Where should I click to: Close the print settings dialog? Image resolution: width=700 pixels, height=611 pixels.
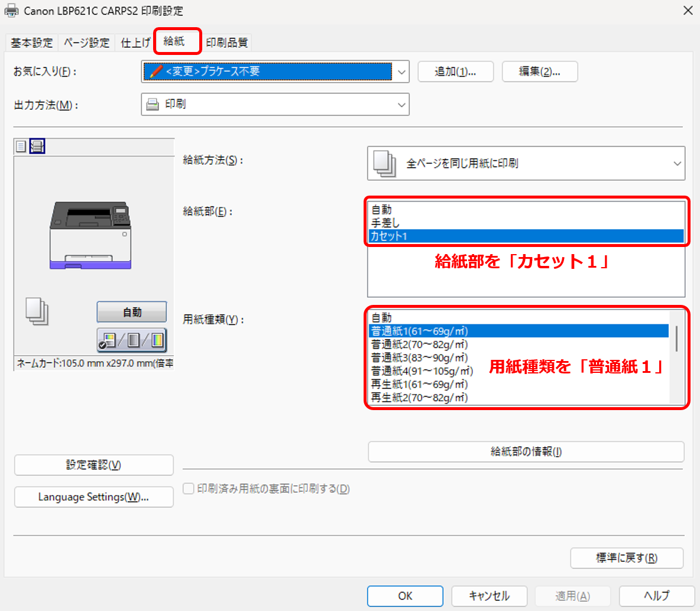pyautogui.click(x=688, y=10)
